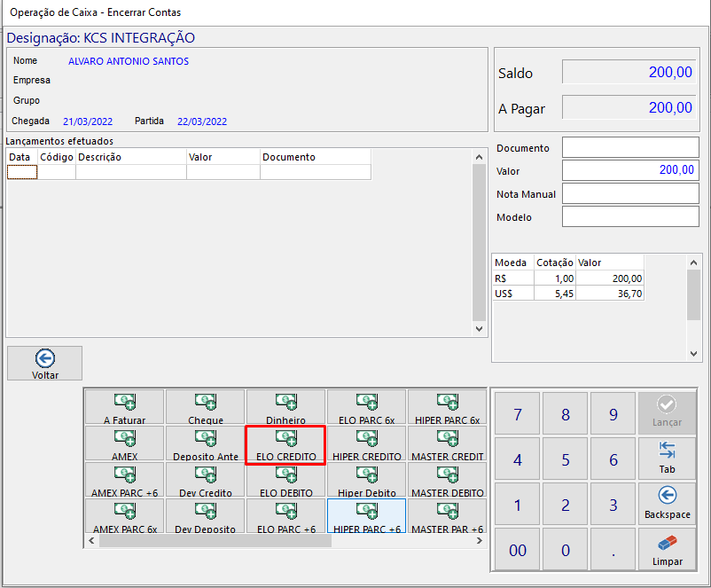The image size is (711, 588).
Task: Click the Modelo input field
Action: coord(630,216)
